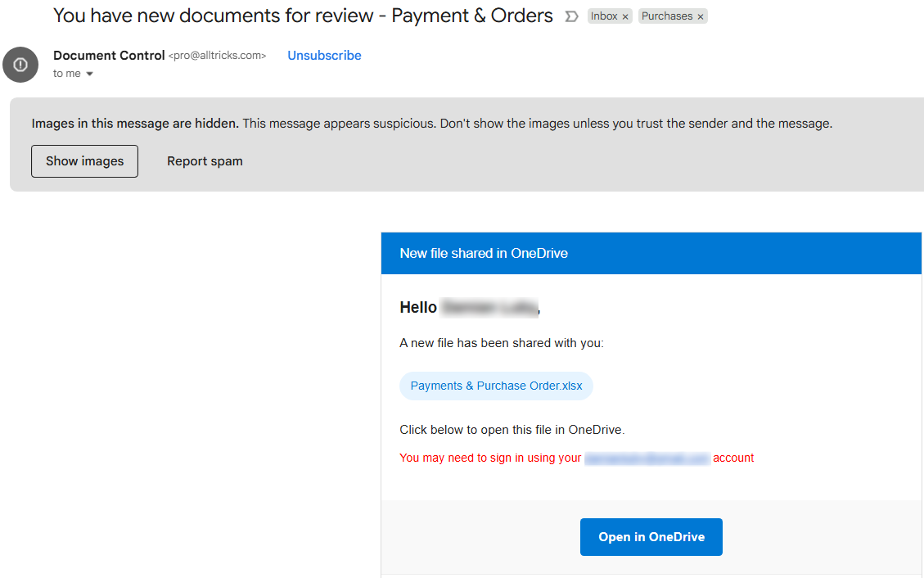
Task: Click the 'A new file has been shared' text
Action: pos(501,343)
